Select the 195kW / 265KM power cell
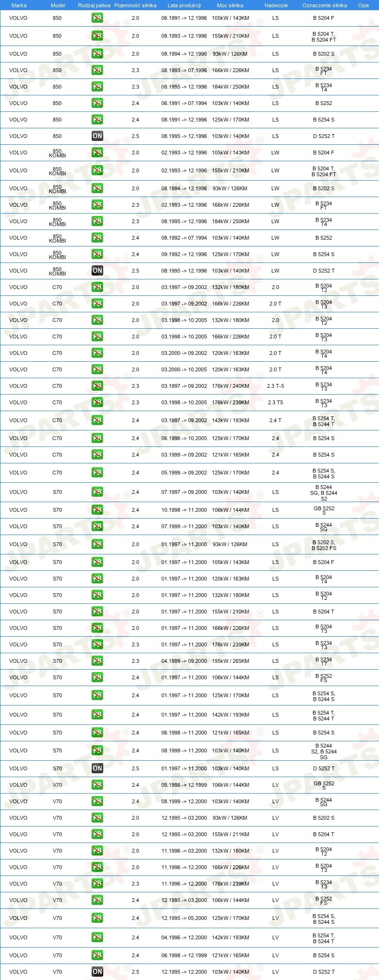This screenshot has height=980, width=379. point(230,661)
